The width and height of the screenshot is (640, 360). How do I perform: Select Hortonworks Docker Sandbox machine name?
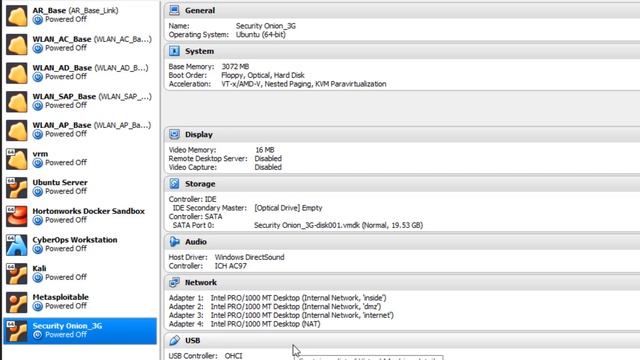click(89, 211)
